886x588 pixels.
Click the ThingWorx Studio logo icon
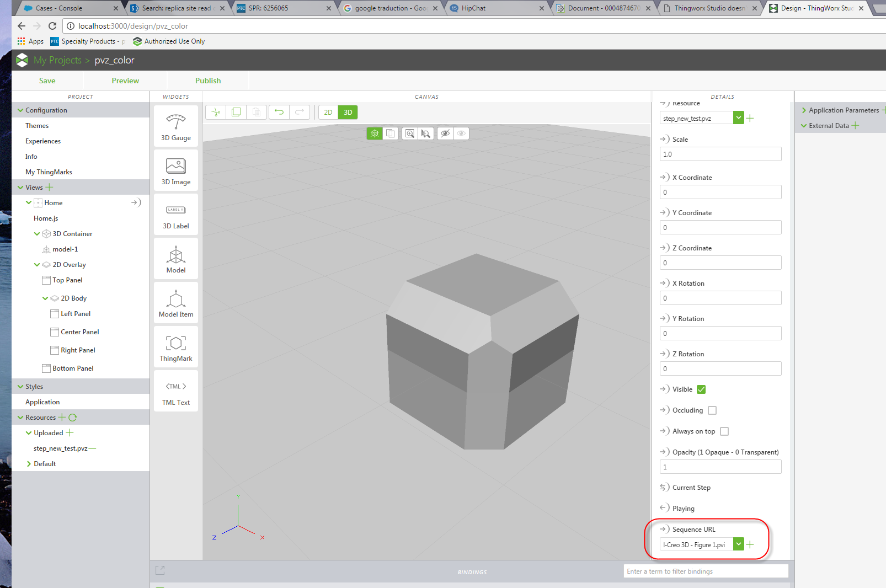[22, 60]
